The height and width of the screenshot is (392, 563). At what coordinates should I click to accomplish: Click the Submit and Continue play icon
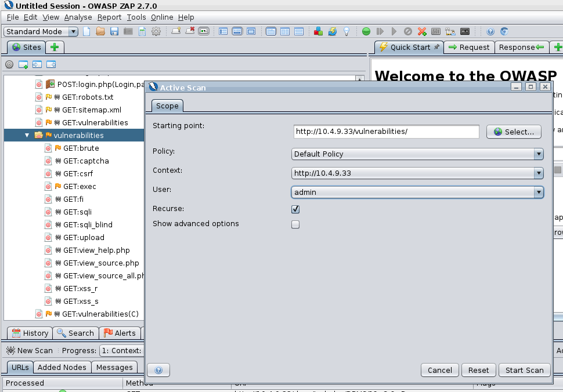click(394, 31)
